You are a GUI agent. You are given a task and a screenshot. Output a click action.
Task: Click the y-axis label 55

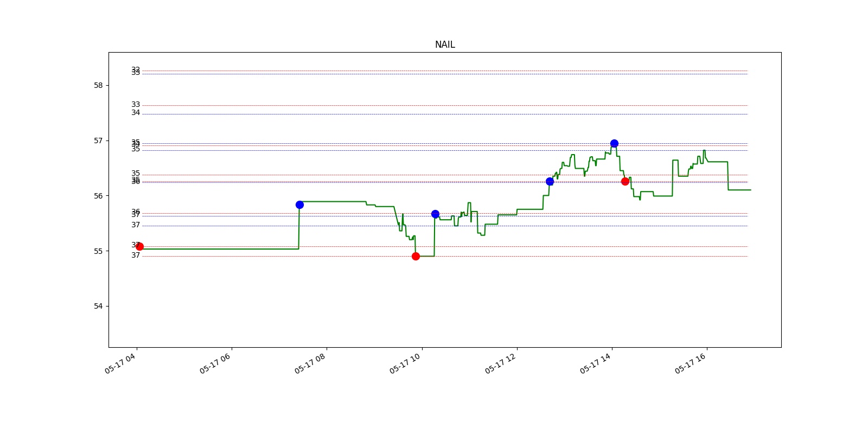pyautogui.click(x=98, y=251)
